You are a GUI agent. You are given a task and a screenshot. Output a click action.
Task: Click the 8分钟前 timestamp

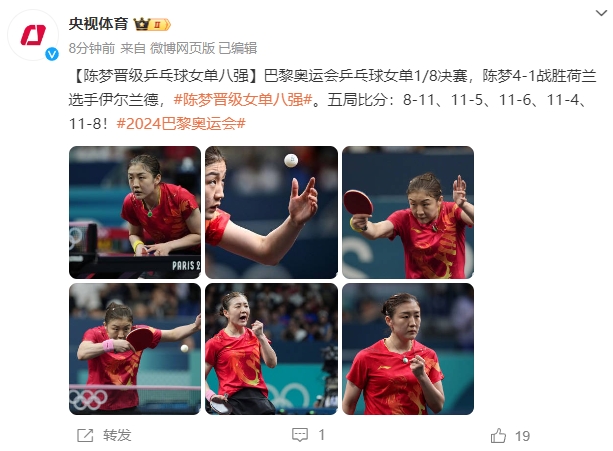[x=92, y=48]
